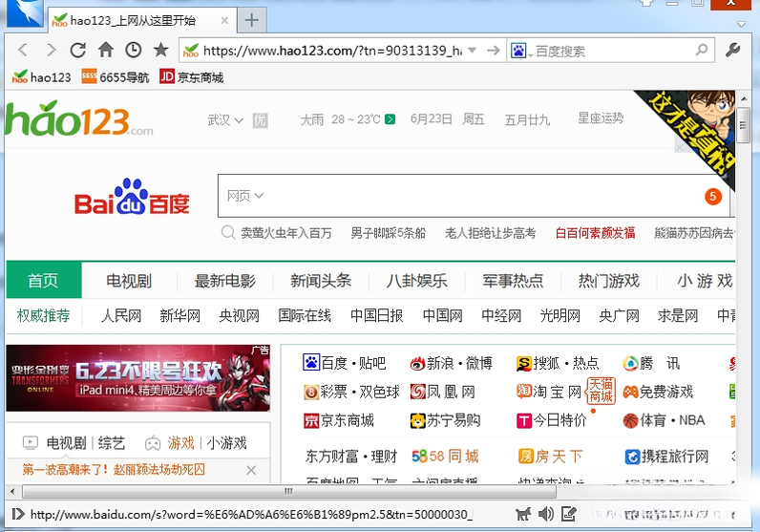Click the horizontal scrollbar thumb
Screen dimensions: 760x532
(289, 491)
